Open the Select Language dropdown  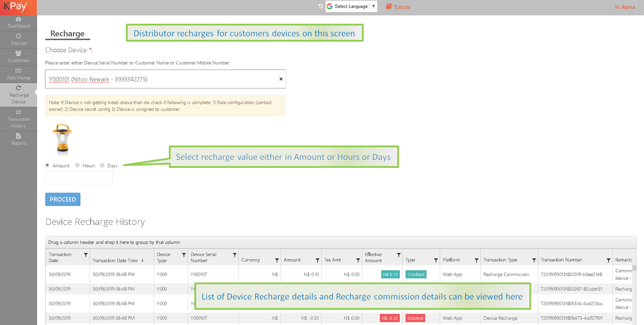[351, 6]
